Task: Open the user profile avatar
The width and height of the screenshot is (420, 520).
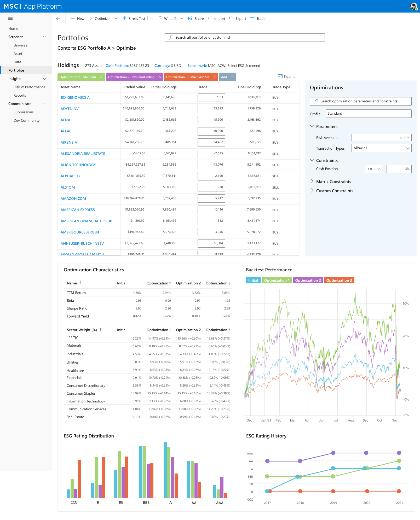Action: [413, 6]
